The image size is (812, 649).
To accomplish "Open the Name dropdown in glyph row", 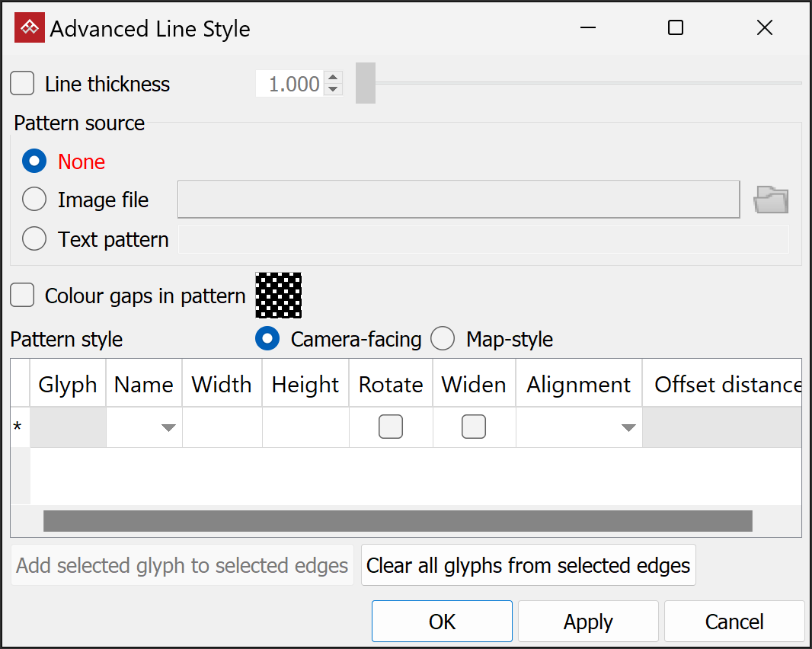I will click(168, 428).
